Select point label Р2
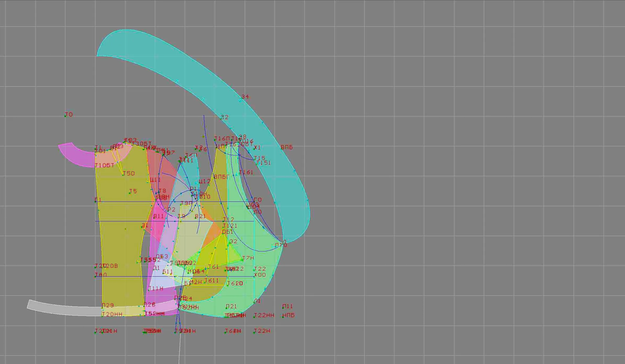The image size is (625, 364). click(171, 209)
